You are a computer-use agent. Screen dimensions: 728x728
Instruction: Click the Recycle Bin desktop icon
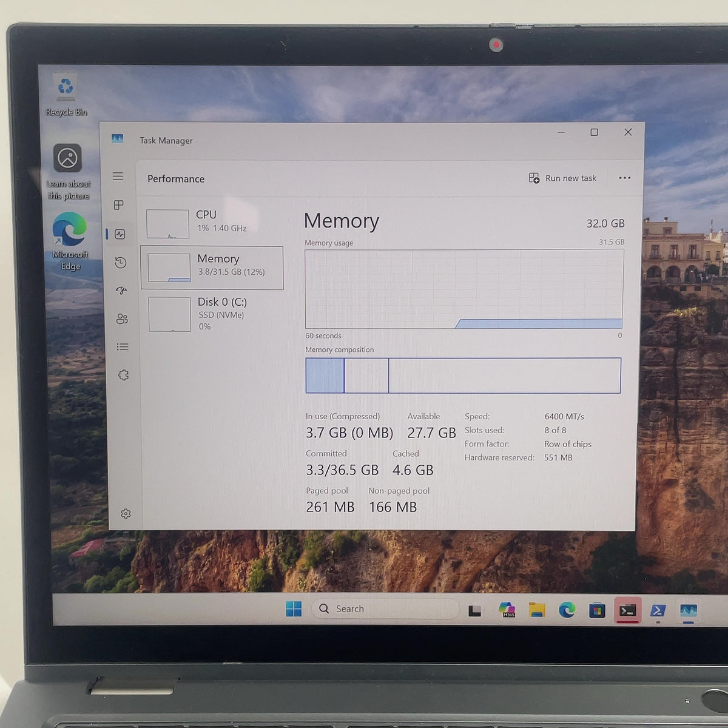click(66, 96)
